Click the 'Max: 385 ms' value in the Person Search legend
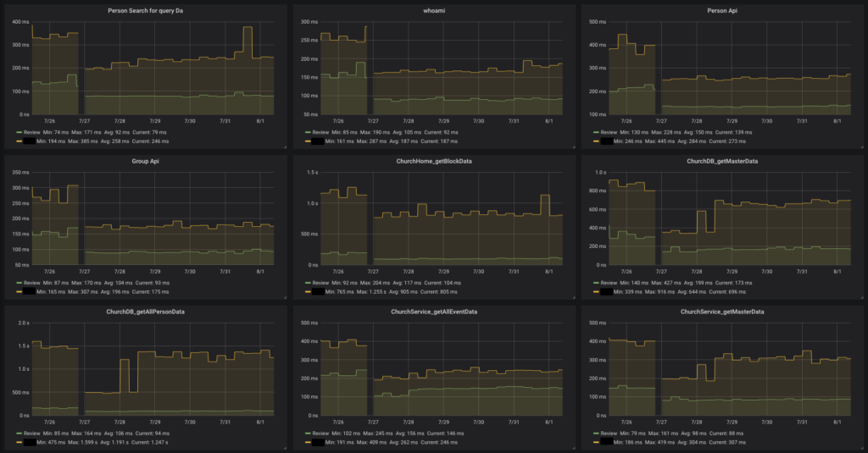This screenshot has width=868, height=453. (x=82, y=141)
